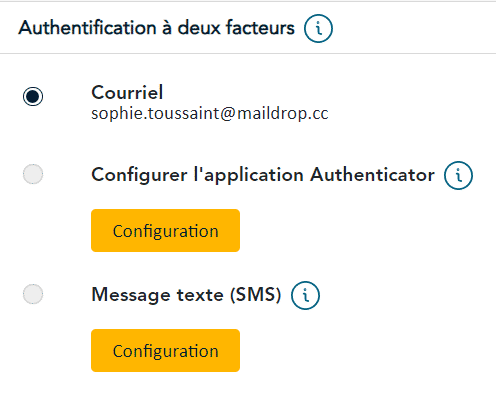
Task: Switch two-factor method to SMS radio
Action: click(33, 294)
